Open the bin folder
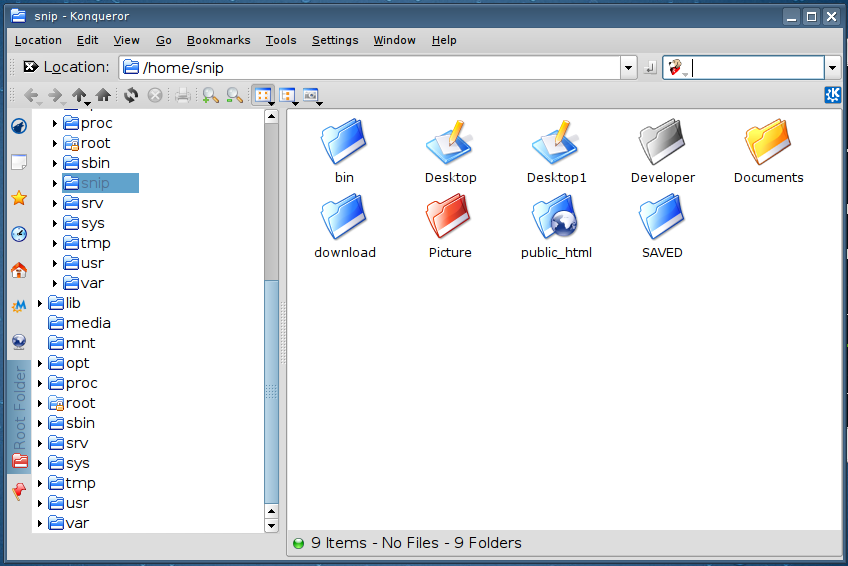The image size is (848, 566). tap(344, 151)
